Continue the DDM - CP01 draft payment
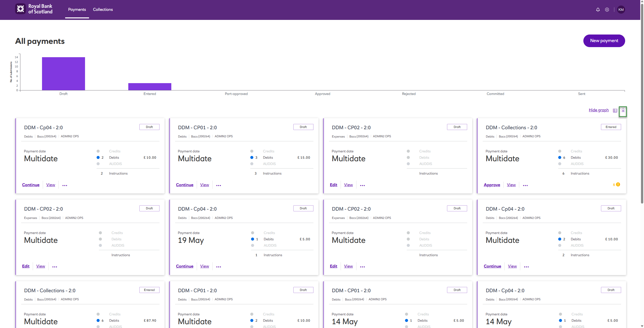Screen dimensions: 644x328 pyautogui.click(x=185, y=185)
